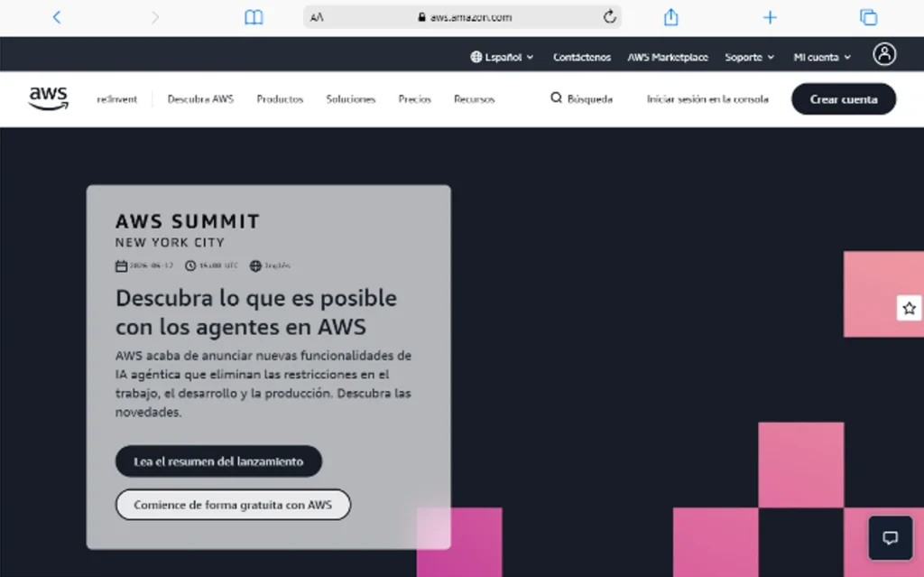Click Comience de forma gratuita con AWS
This screenshot has height=577, width=924.
point(233,505)
